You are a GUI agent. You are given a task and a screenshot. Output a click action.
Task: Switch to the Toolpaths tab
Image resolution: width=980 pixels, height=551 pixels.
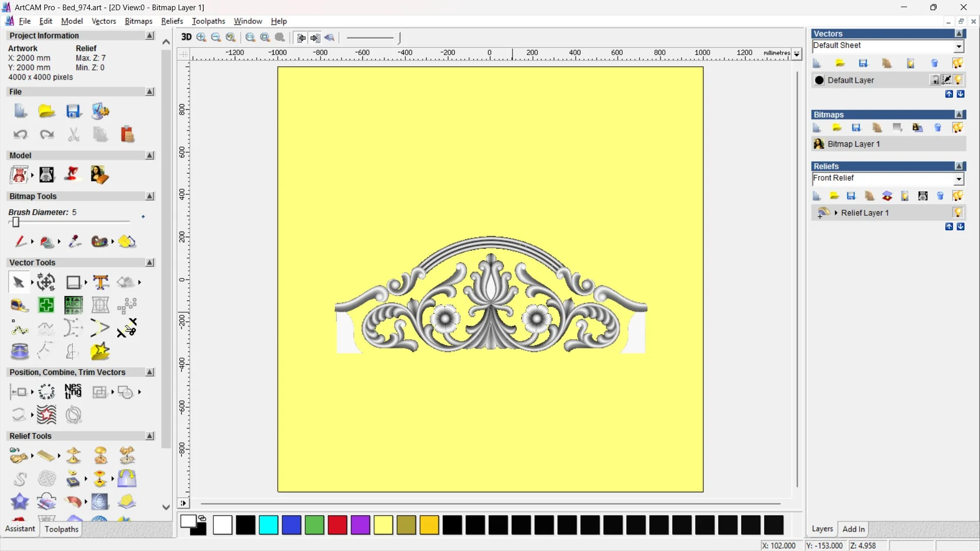pyautogui.click(x=61, y=529)
